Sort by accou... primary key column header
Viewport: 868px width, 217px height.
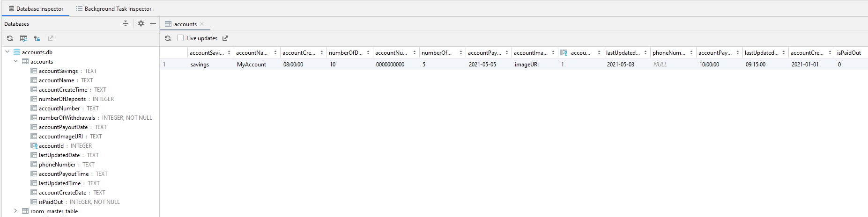coord(581,53)
